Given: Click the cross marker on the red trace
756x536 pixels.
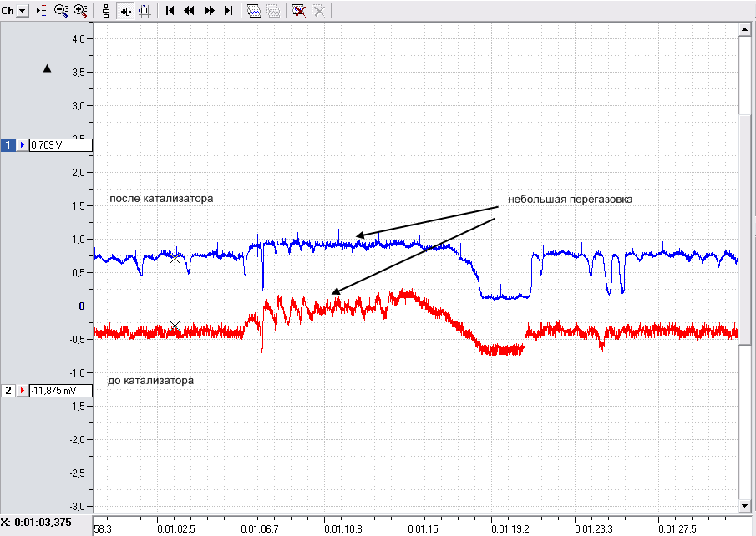Looking at the screenshot, I should click(175, 326).
